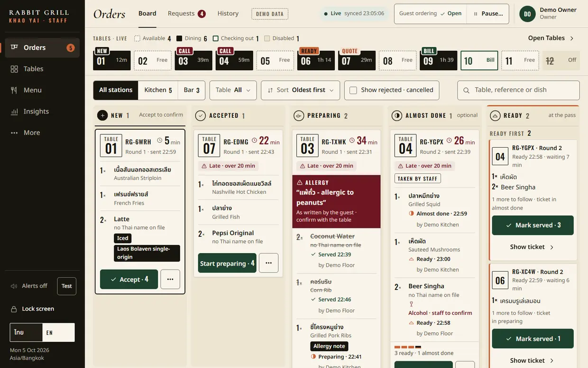This screenshot has width=588, height=368.
Task: Open the Sort Oldest first dropdown
Action: point(300,90)
